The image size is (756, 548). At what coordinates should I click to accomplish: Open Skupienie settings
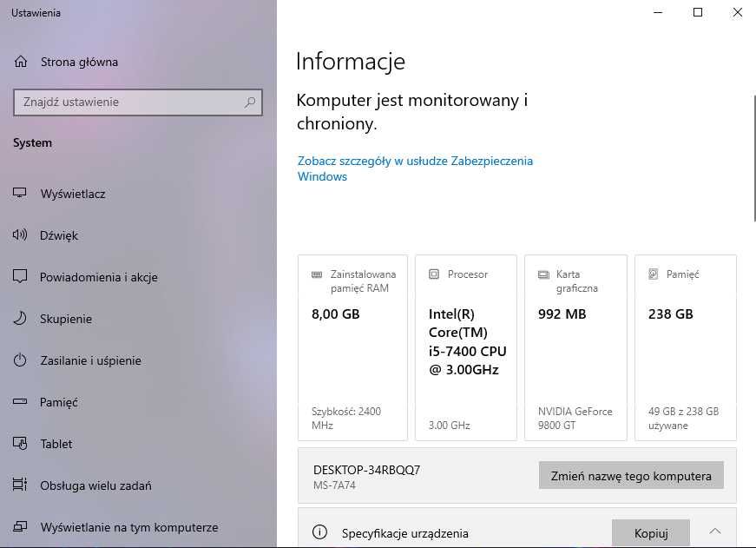tap(66, 319)
